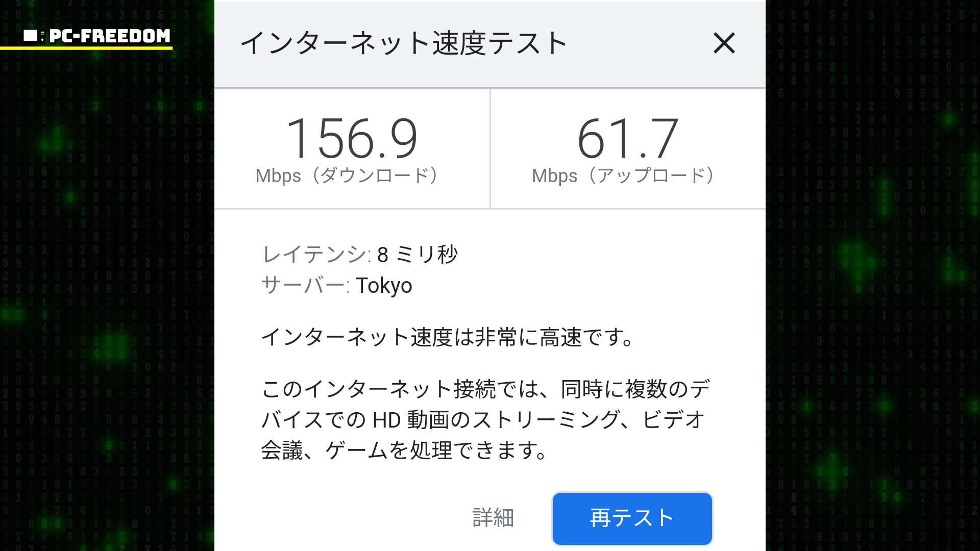The height and width of the screenshot is (551, 980).
Task: Click the 再テスト button
Action: pyautogui.click(x=632, y=518)
